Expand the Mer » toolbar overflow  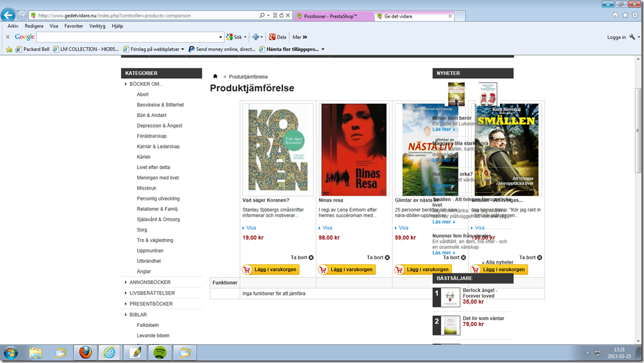click(300, 37)
